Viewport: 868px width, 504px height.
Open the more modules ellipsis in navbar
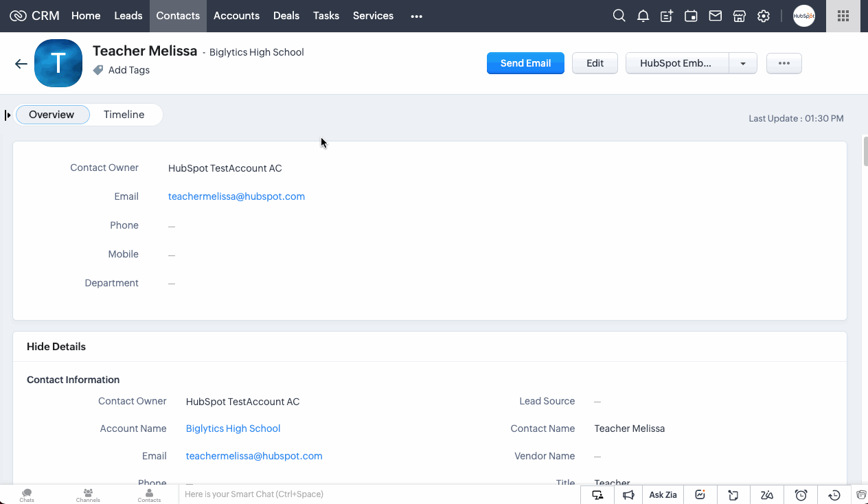(416, 16)
